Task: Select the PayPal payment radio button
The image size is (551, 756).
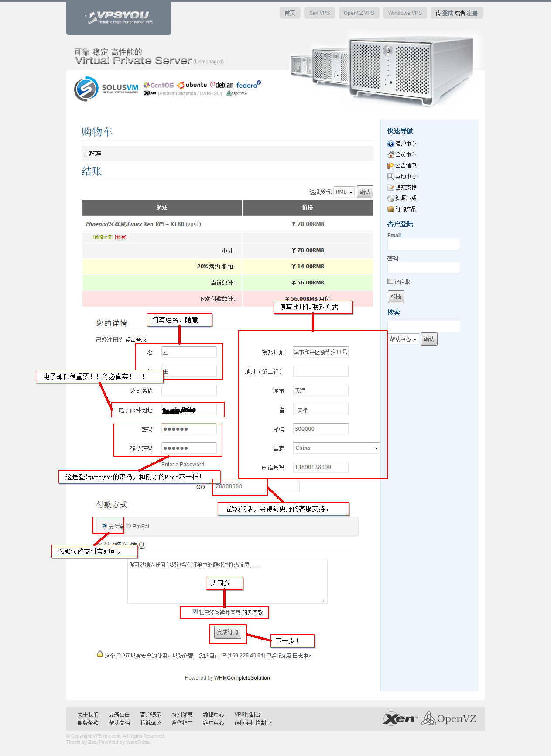Action: point(128,526)
